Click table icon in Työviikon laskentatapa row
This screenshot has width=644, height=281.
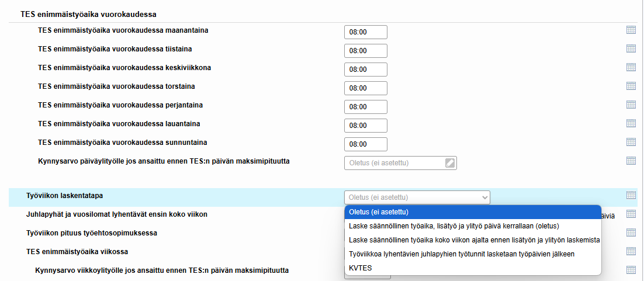click(x=631, y=195)
